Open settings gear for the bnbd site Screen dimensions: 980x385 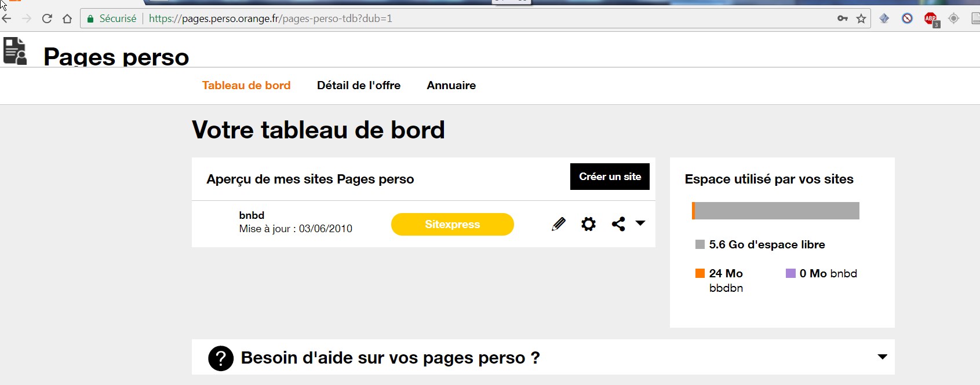(588, 224)
